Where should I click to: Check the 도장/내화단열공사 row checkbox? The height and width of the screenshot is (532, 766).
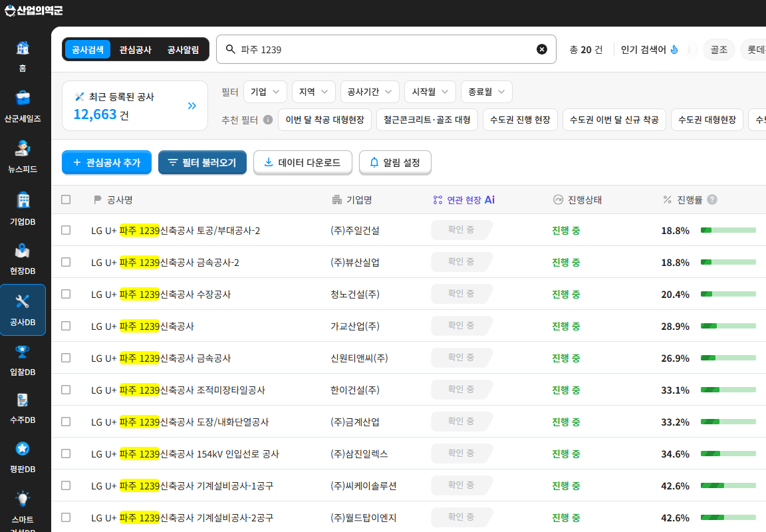(66, 422)
